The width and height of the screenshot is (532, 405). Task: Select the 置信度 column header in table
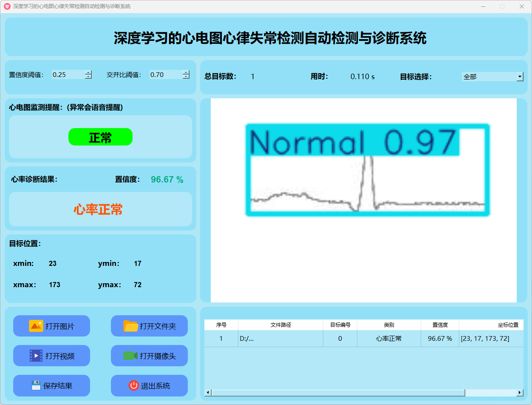[x=440, y=325]
